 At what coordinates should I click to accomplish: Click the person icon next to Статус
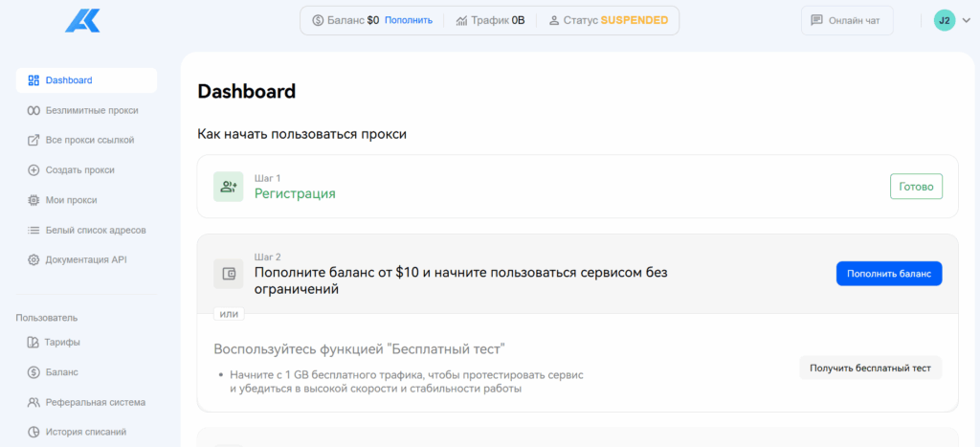554,20
